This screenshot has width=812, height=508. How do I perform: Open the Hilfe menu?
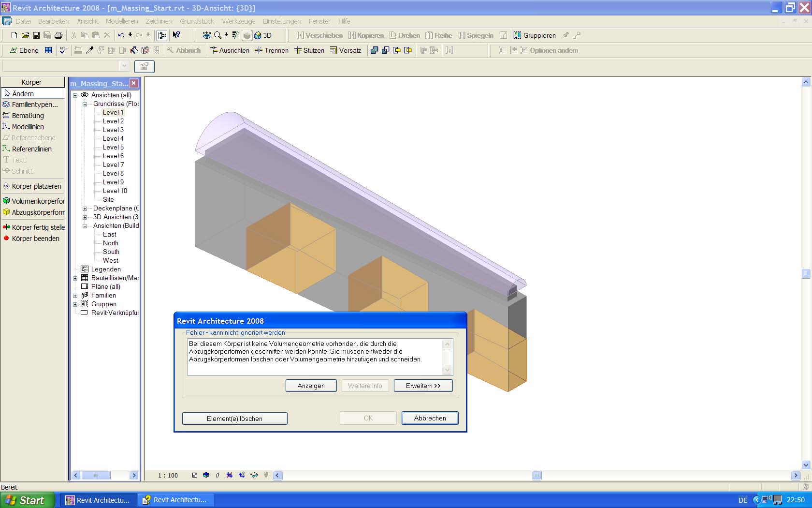pos(344,21)
